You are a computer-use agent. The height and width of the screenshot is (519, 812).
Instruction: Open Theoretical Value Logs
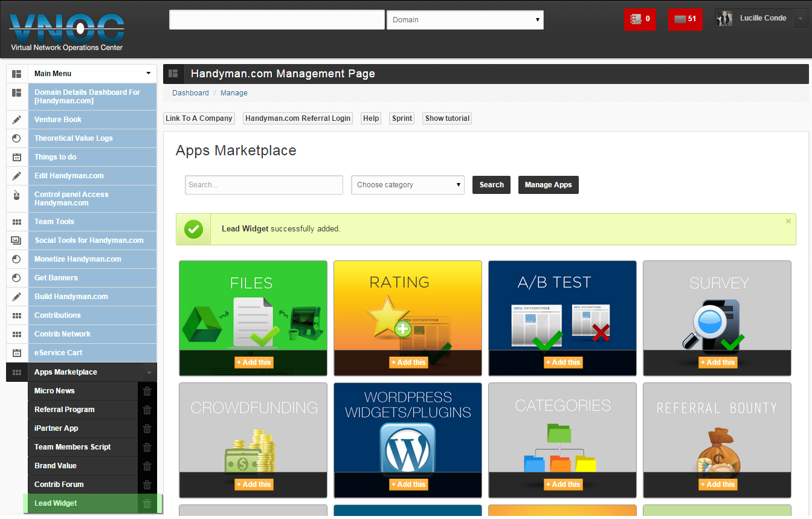pos(92,138)
